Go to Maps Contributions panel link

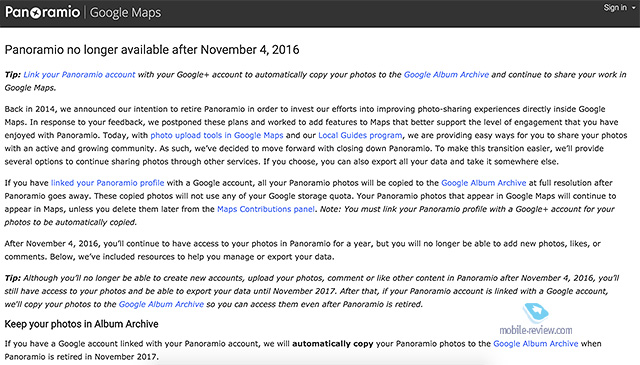click(266, 209)
